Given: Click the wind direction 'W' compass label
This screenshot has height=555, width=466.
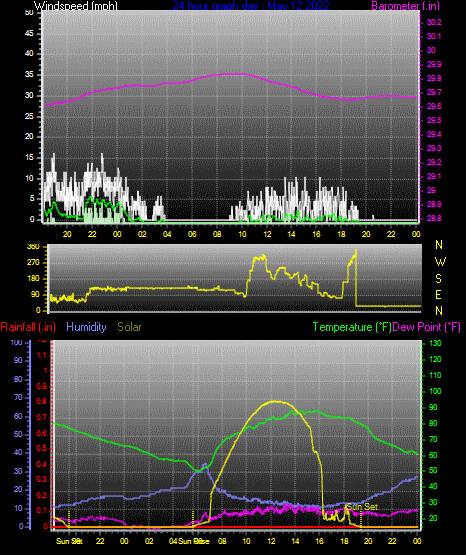Looking at the screenshot, I should [440, 262].
